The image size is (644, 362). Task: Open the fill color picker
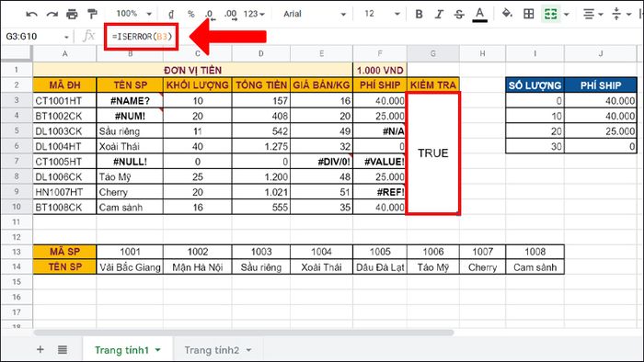pyautogui.click(x=507, y=14)
